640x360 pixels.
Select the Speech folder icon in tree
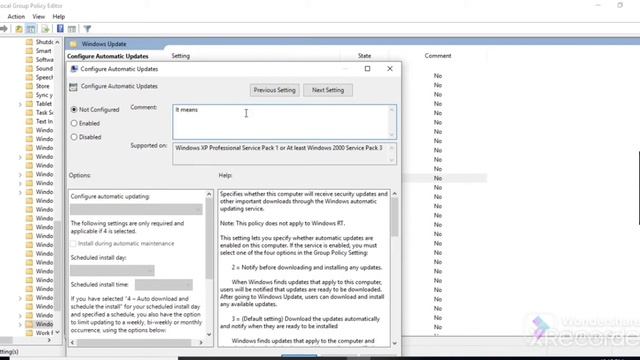click(29, 77)
